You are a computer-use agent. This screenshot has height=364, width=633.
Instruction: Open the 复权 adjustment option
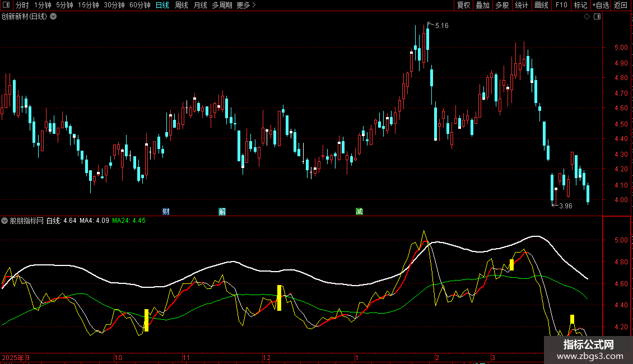463,5
